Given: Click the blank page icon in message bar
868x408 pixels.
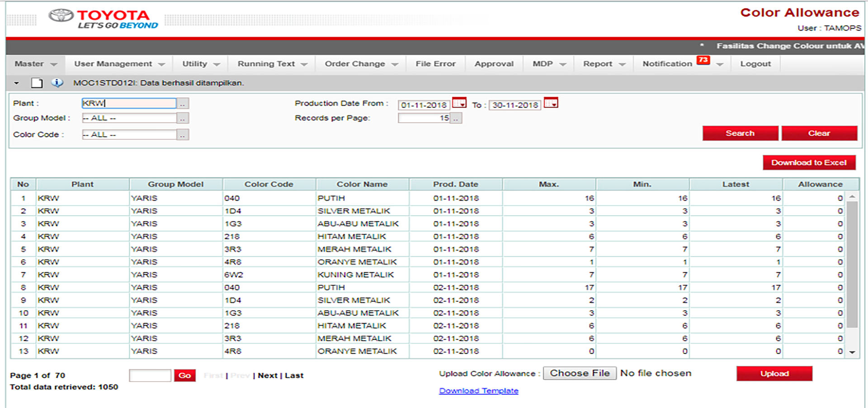Looking at the screenshot, I should (37, 83).
